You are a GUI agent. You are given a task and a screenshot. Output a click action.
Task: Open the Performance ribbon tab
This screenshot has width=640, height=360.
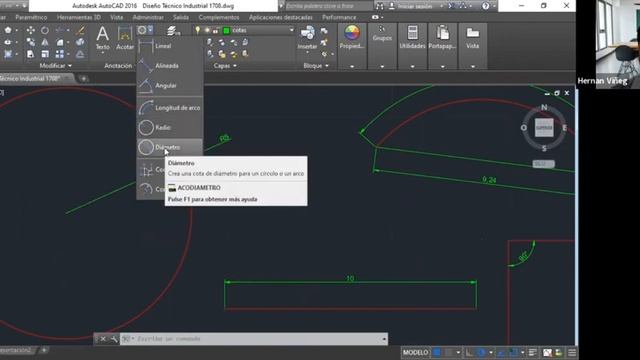point(339,18)
